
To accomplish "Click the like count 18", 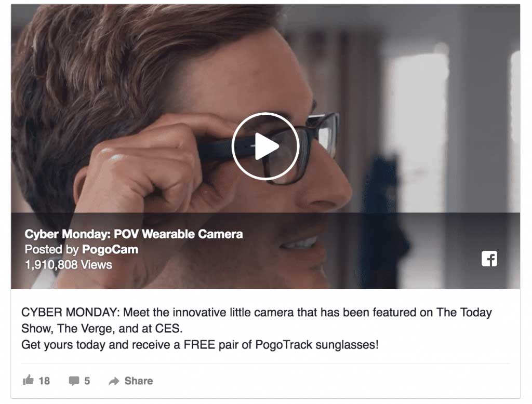I will (44, 381).
